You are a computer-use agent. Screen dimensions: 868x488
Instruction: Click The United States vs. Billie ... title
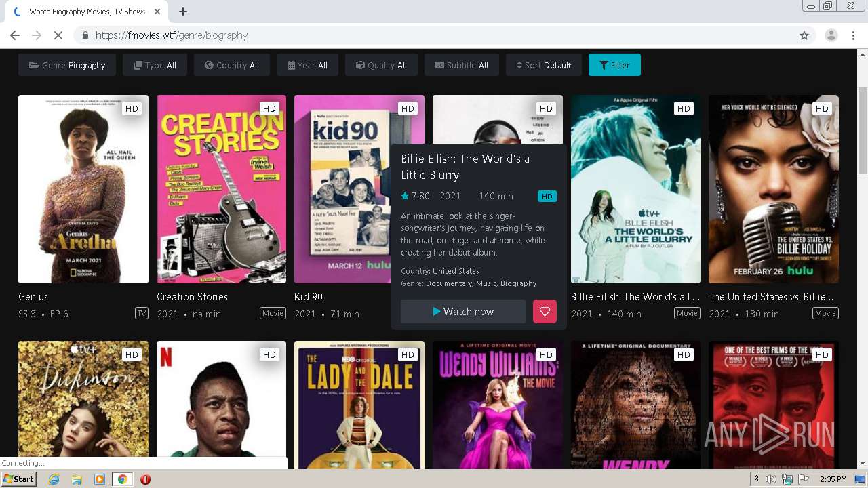point(772,297)
